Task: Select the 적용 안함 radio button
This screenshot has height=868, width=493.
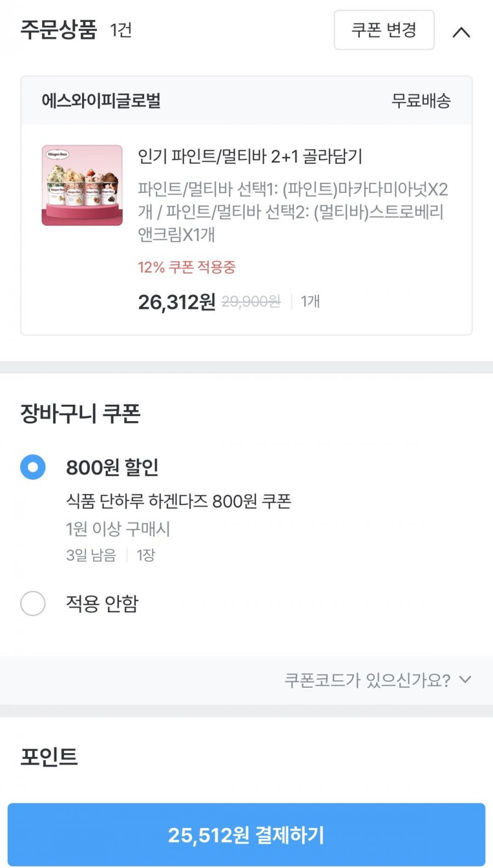Action: (33, 603)
